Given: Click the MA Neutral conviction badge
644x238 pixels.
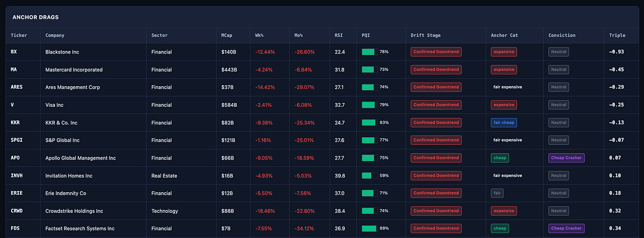Looking at the screenshot, I should [x=559, y=70].
